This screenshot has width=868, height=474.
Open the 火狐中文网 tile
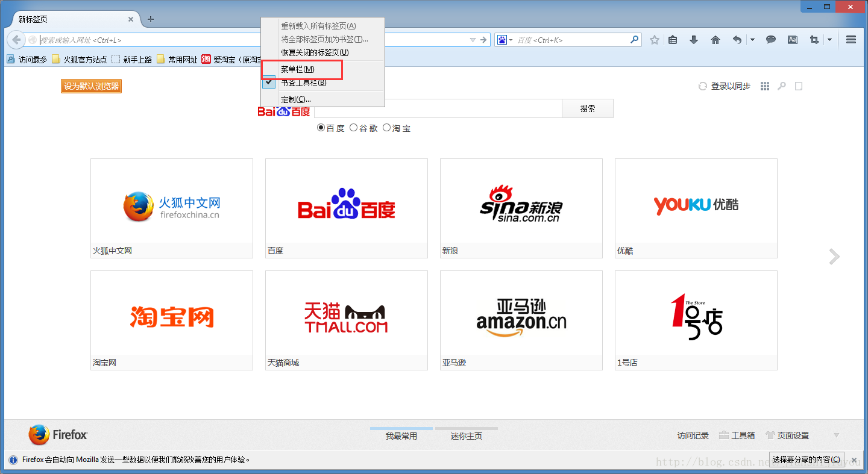172,208
